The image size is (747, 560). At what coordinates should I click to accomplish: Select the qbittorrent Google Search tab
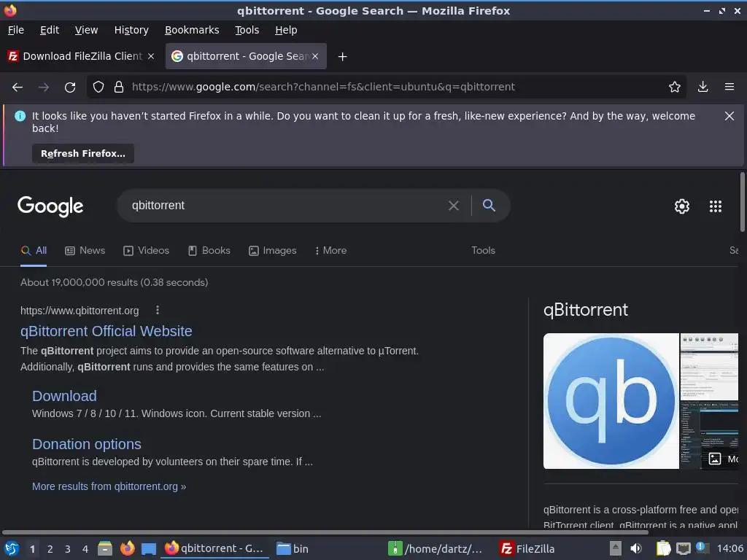246,56
